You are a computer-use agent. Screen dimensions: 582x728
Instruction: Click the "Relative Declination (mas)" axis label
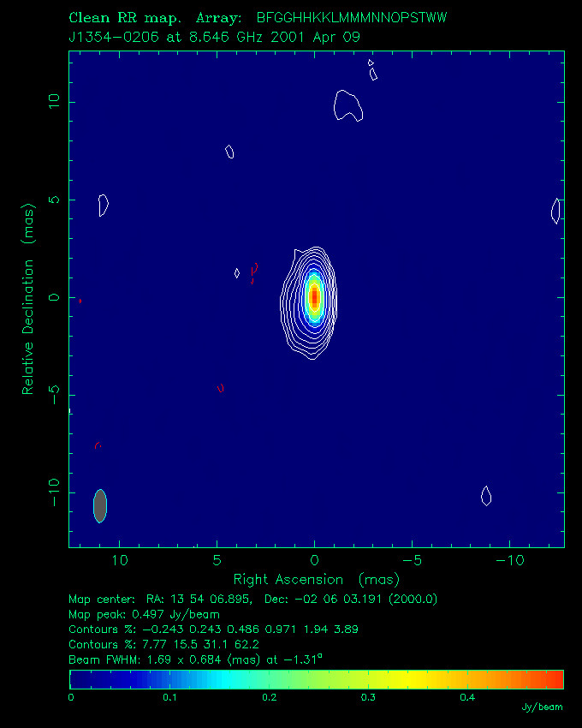pos(28,299)
